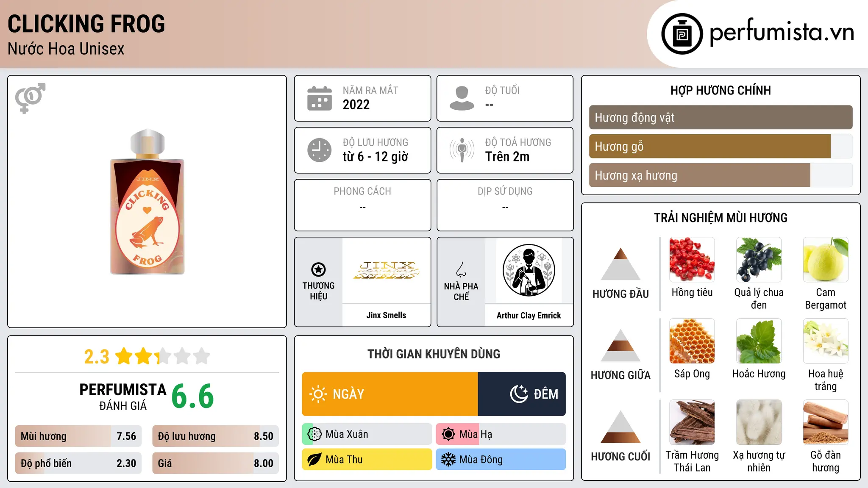The height and width of the screenshot is (488, 868).
Task: Click the ĐÊM nighttime bar
Action: click(x=522, y=394)
